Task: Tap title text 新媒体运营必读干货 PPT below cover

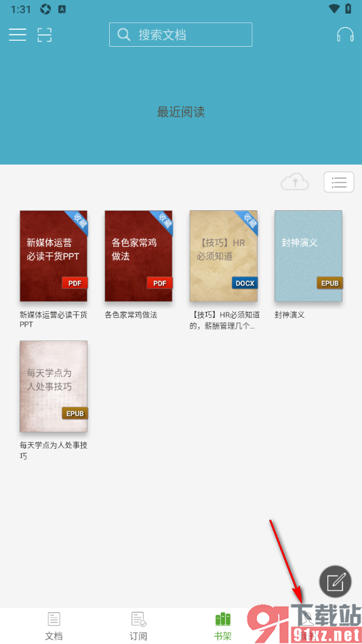Action: point(54,319)
